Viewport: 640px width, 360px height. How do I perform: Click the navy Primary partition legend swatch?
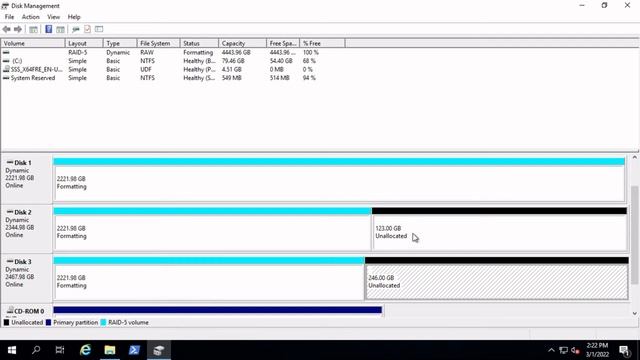point(49,322)
